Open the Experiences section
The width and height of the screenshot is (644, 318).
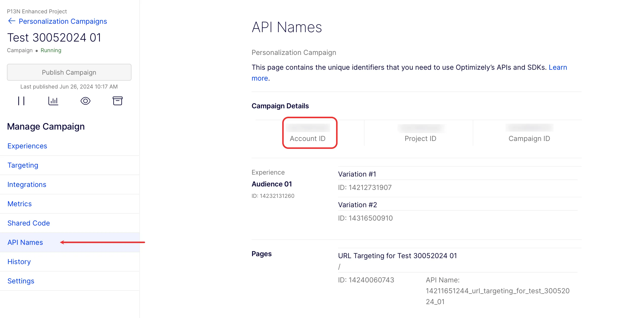click(x=27, y=146)
